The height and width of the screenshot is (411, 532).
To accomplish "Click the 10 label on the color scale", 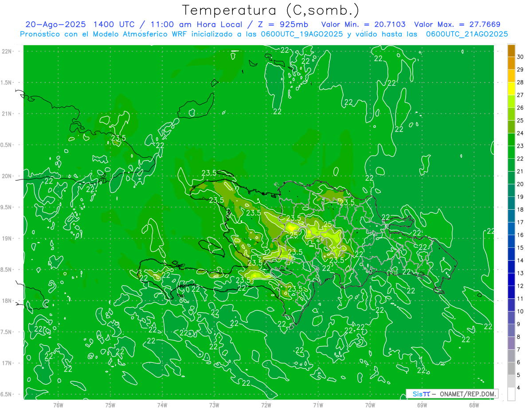I will 520,312.
